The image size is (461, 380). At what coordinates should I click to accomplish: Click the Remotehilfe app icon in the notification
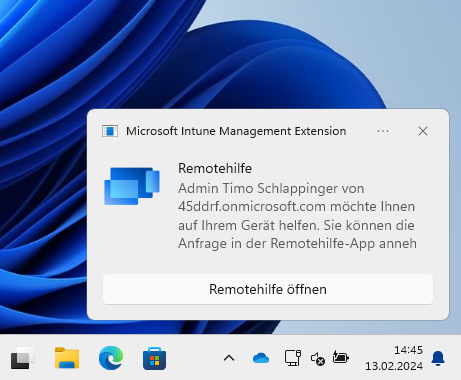click(132, 186)
